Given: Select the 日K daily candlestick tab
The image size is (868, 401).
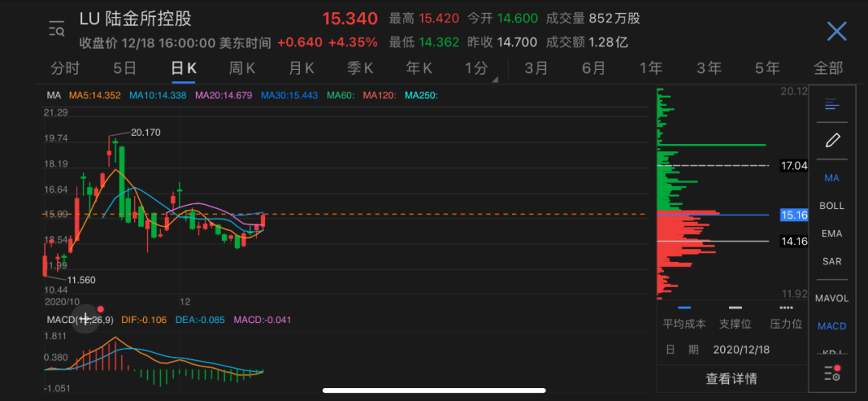Looking at the screenshot, I should [x=183, y=68].
